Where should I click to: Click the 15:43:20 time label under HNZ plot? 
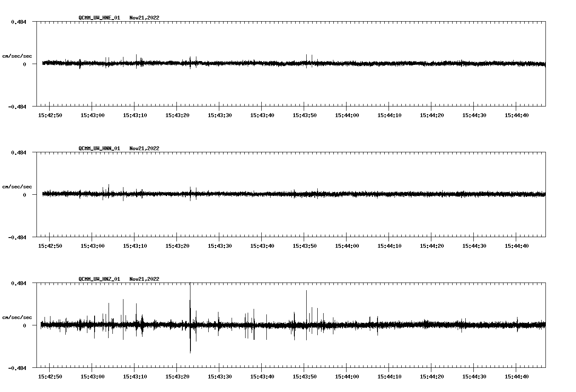[x=177, y=377]
